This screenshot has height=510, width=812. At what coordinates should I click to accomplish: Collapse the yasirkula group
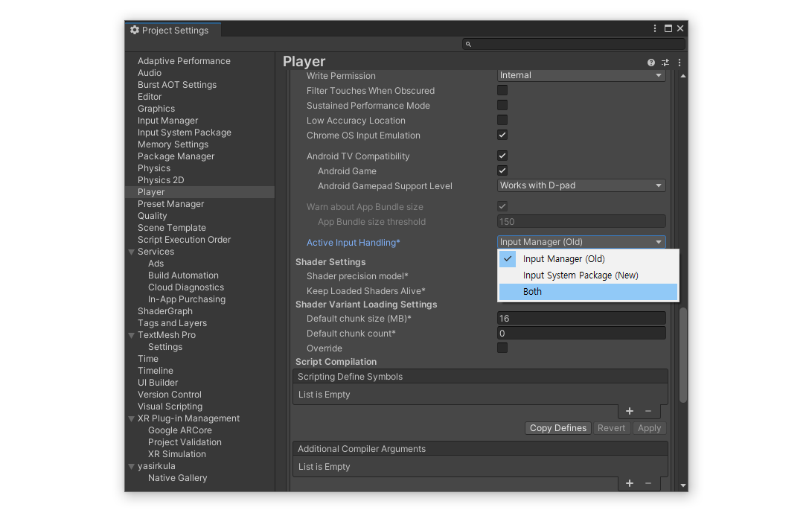click(132, 467)
